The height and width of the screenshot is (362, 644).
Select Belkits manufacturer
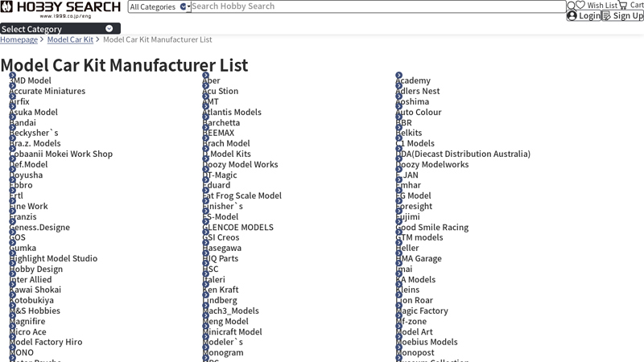point(409,133)
